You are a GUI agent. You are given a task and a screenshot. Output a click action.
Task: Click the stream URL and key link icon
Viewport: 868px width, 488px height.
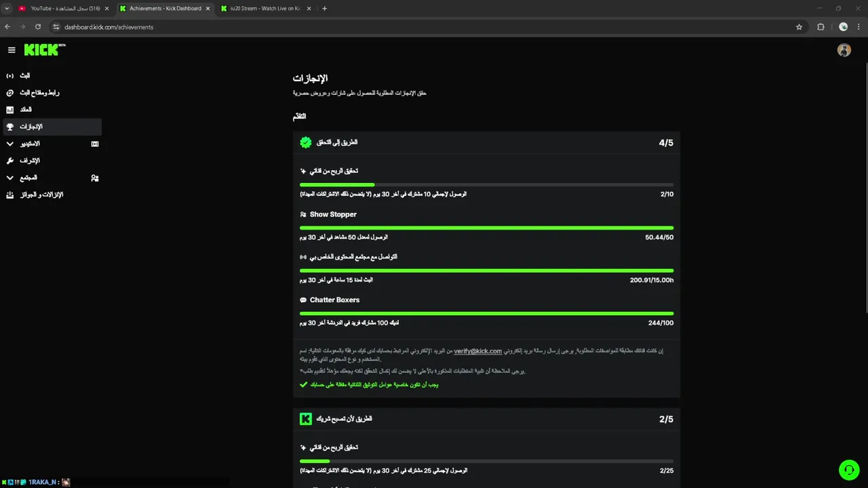(x=9, y=93)
